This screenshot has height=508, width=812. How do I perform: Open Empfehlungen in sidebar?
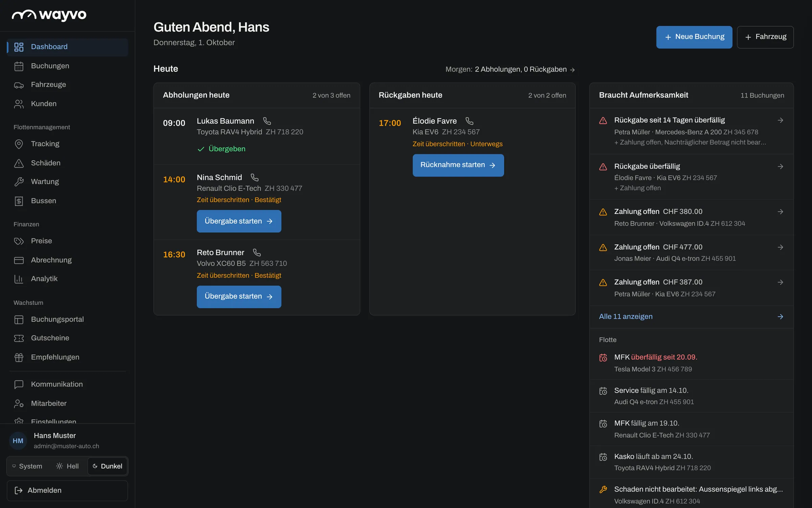pyautogui.click(x=67, y=357)
